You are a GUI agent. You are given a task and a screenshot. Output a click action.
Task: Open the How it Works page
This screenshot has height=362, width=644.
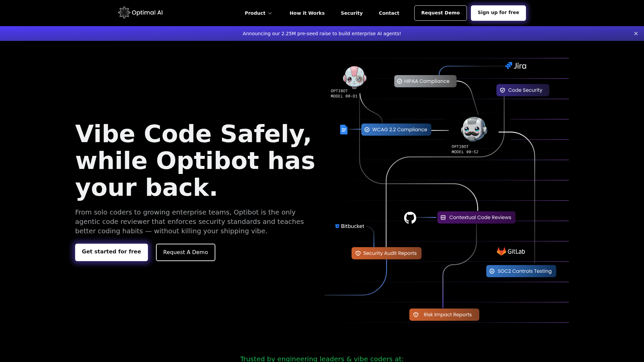(307, 13)
